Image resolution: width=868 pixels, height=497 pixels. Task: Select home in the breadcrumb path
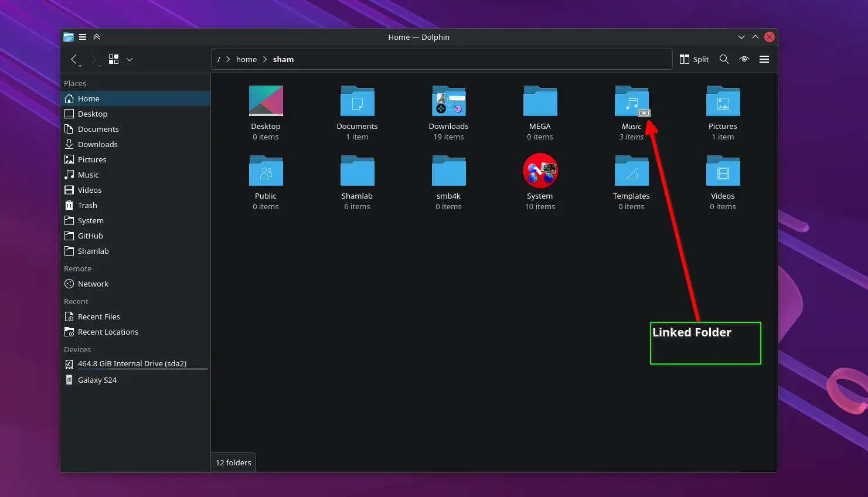click(246, 59)
